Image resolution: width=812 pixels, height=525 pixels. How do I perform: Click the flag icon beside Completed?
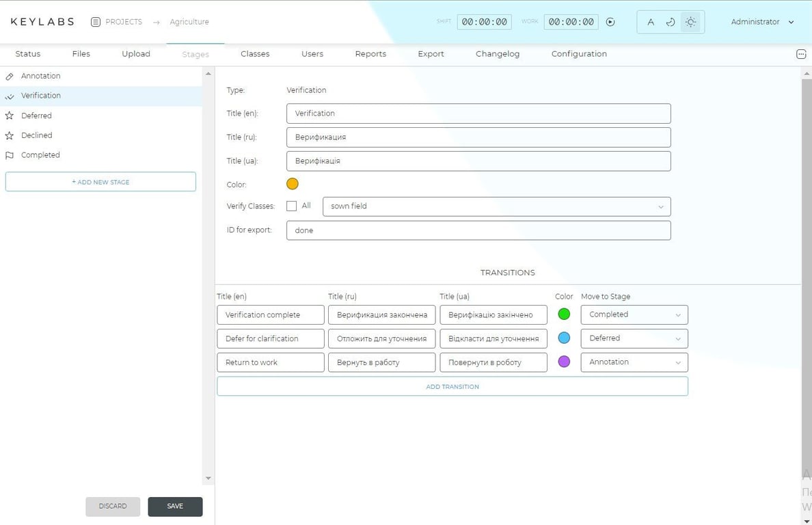click(x=10, y=155)
